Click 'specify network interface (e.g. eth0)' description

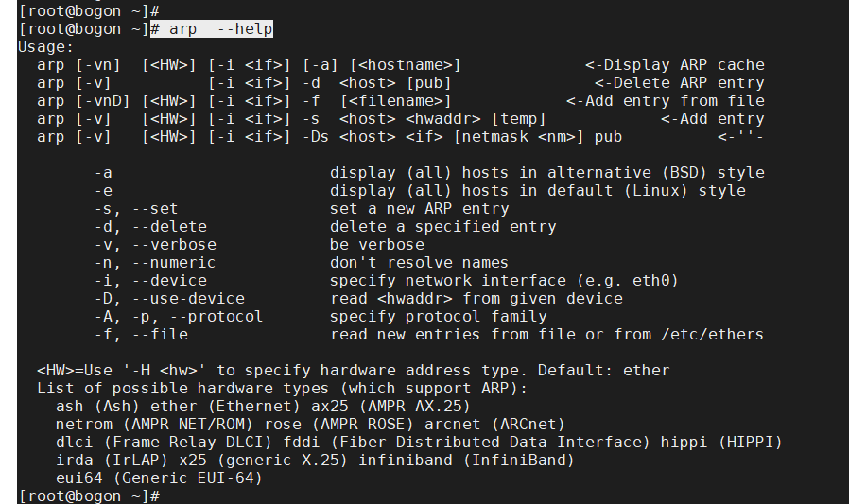pyautogui.click(x=504, y=281)
